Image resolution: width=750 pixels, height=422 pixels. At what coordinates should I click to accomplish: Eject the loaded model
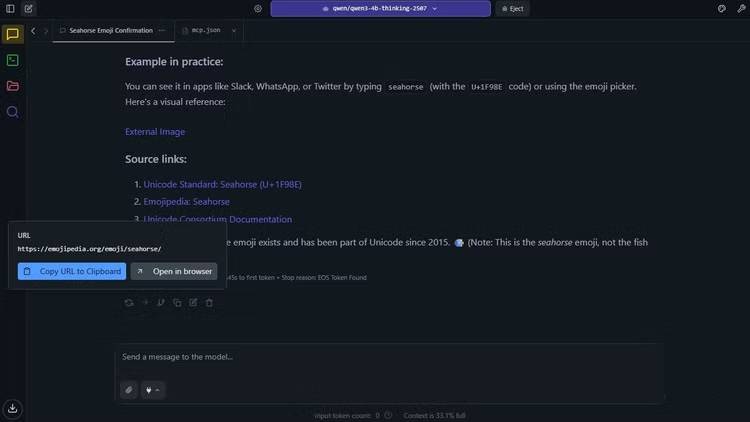512,9
